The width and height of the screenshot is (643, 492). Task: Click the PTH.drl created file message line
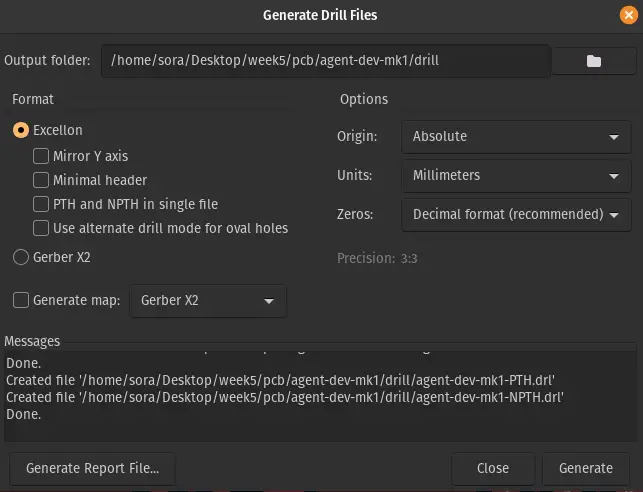280,380
